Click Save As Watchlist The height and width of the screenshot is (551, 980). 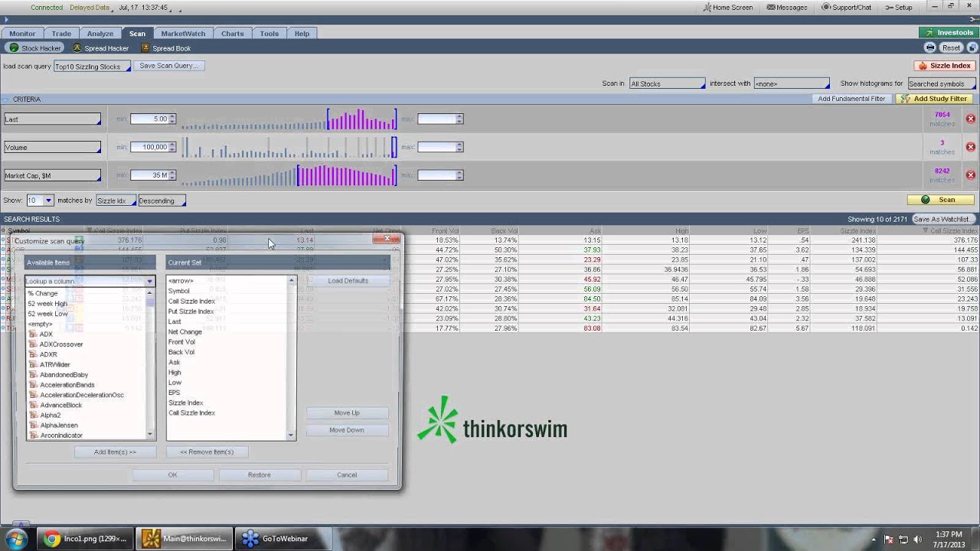point(942,219)
